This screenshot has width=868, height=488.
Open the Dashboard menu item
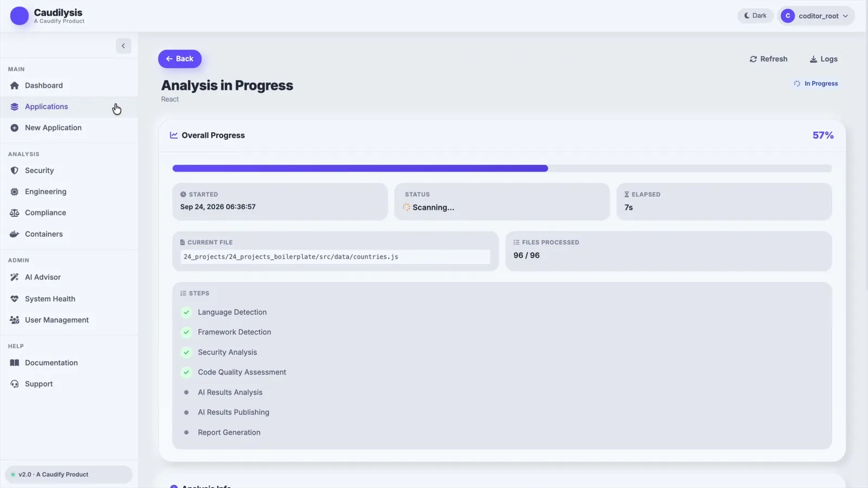point(69,86)
